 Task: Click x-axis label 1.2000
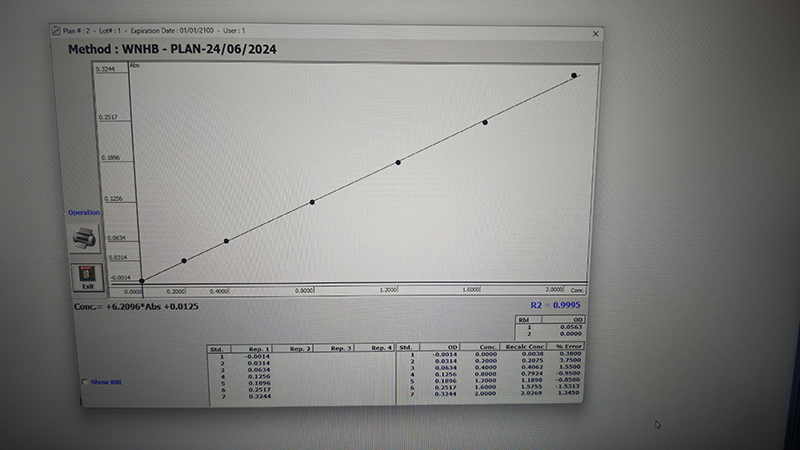[388, 290]
